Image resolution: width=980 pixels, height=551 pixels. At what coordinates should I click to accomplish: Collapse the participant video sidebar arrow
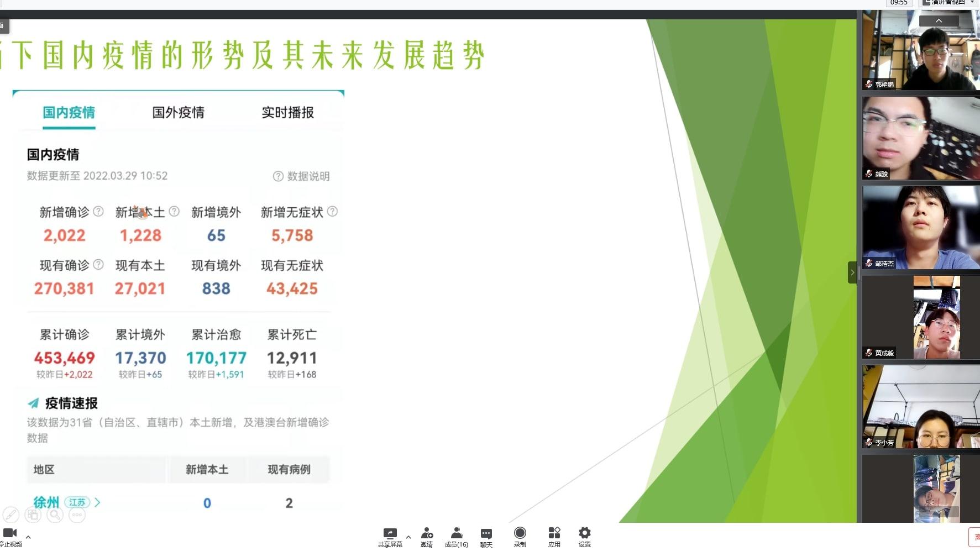[852, 272]
